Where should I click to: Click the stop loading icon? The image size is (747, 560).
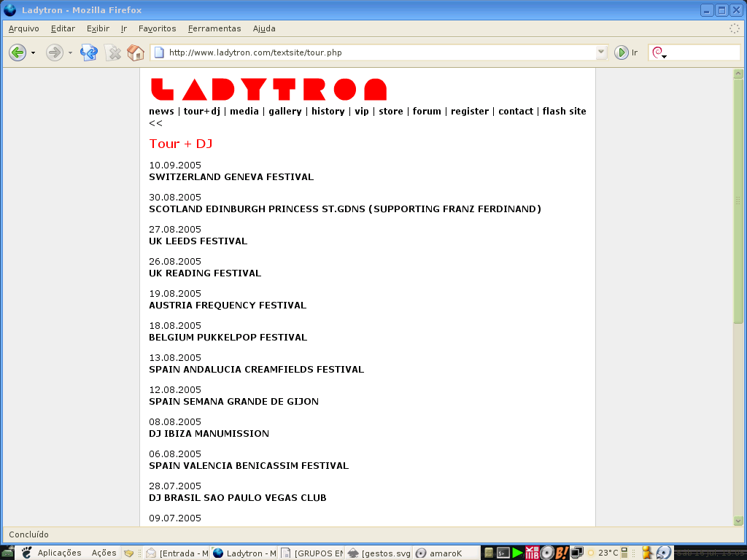click(x=113, y=52)
